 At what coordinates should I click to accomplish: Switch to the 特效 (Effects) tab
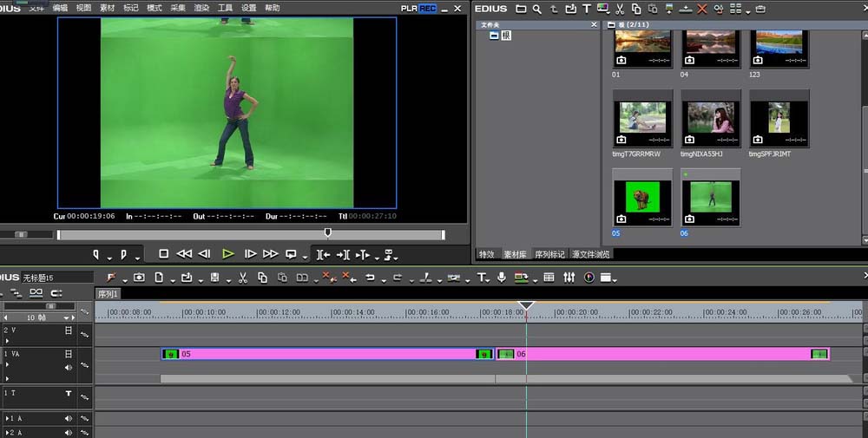point(487,254)
